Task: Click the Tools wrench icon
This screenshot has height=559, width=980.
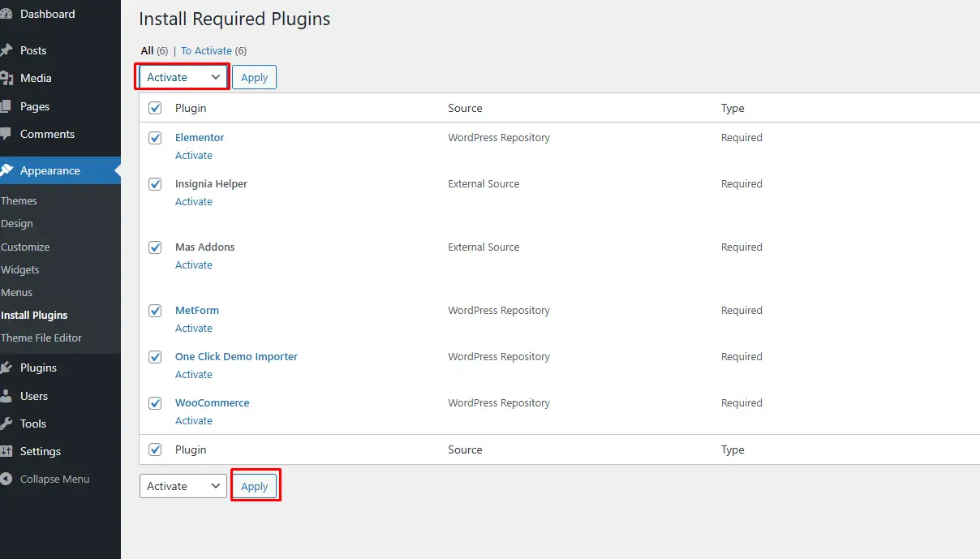Action: pos(6,424)
